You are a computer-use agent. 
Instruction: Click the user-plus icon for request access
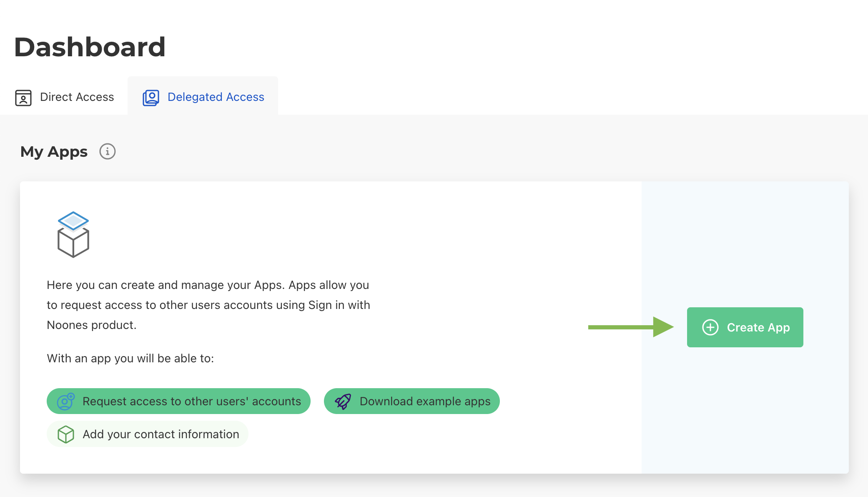[65, 402]
